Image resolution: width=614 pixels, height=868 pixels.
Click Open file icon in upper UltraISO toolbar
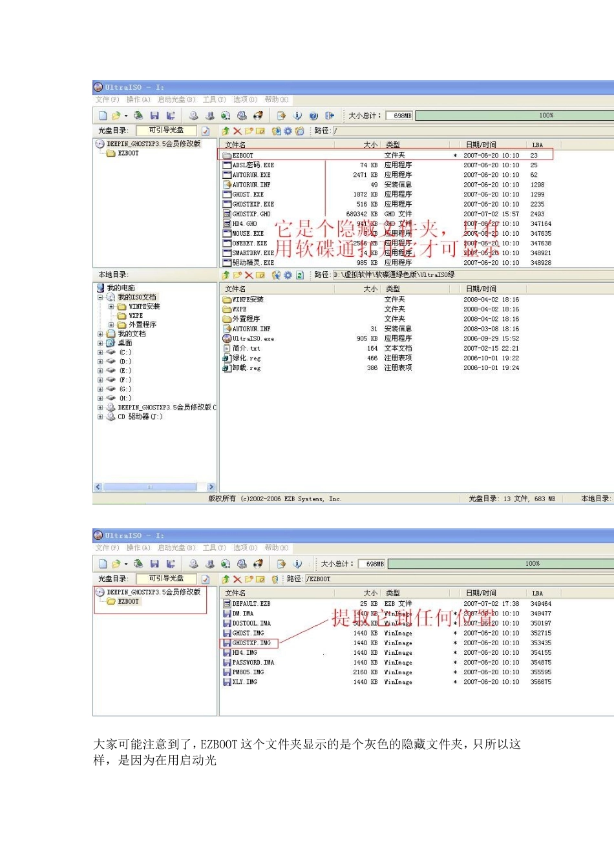[116, 116]
